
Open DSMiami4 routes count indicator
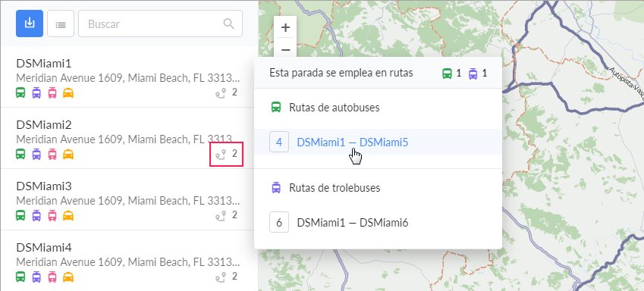coord(226,277)
